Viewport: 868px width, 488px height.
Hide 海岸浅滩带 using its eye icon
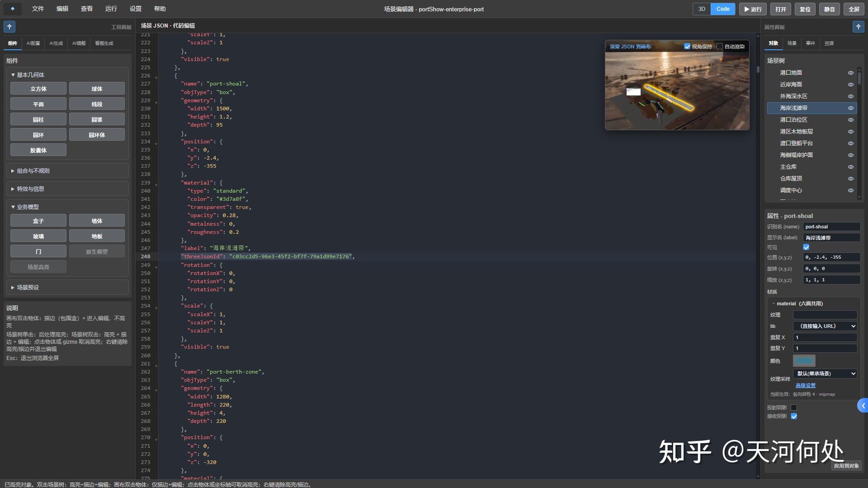(850, 108)
